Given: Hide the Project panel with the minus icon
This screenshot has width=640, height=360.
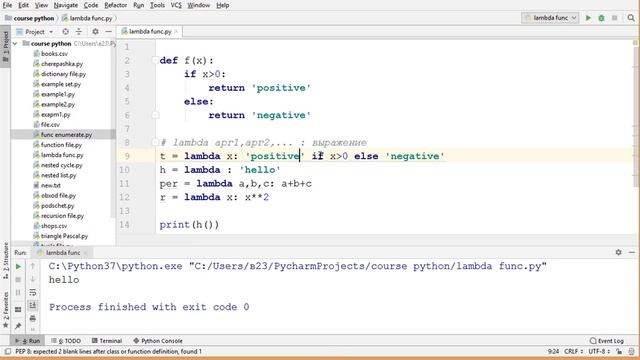Looking at the screenshot, I should [x=108, y=31].
